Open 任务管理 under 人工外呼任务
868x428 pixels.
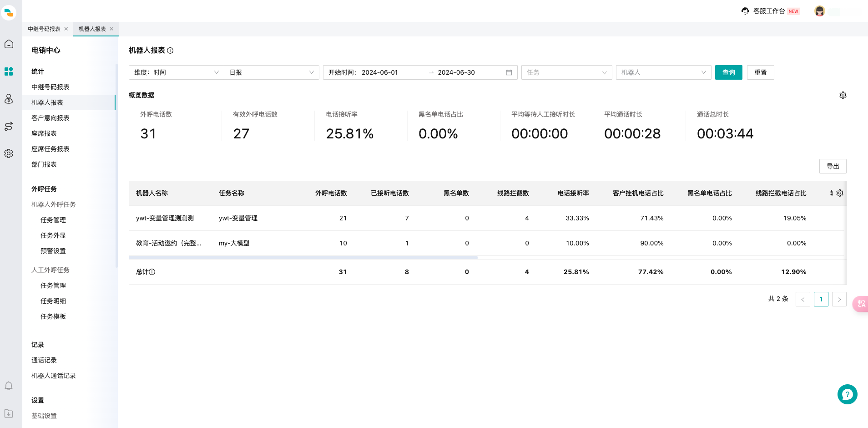click(x=53, y=285)
